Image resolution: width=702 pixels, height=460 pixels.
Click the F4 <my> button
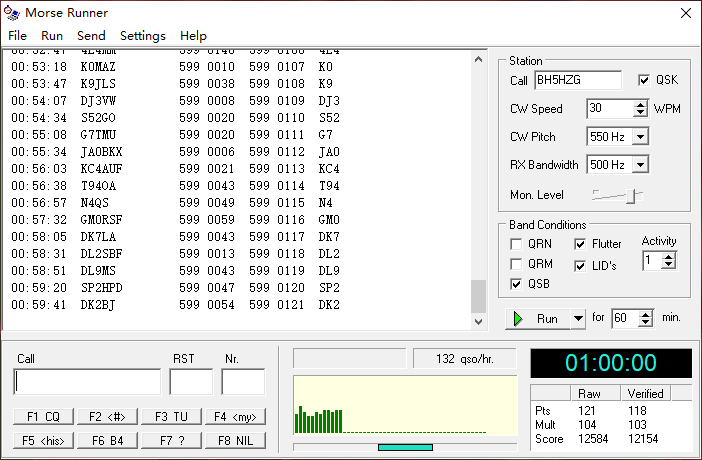pyautogui.click(x=235, y=417)
